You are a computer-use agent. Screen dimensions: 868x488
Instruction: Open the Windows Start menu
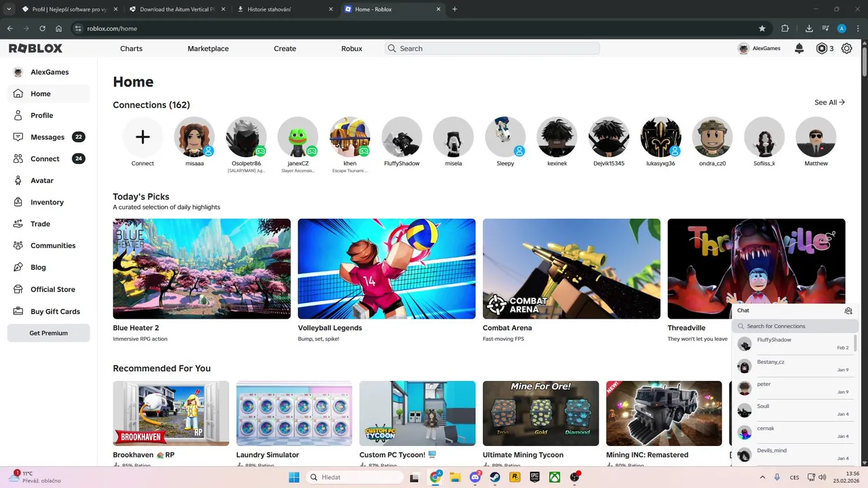coord(294,477)
